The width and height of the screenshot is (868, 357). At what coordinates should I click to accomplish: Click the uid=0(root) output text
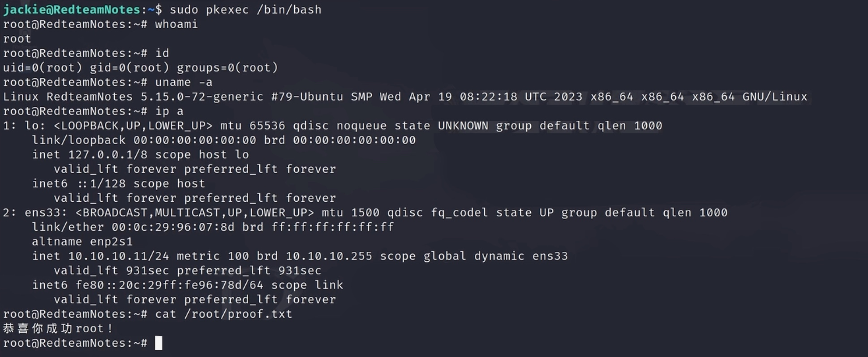point(43,68)
